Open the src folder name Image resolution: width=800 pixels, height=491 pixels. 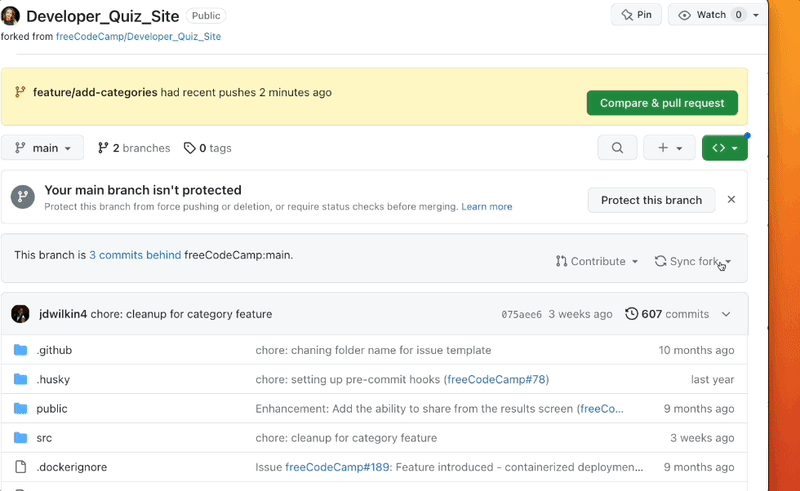point(44,438)
